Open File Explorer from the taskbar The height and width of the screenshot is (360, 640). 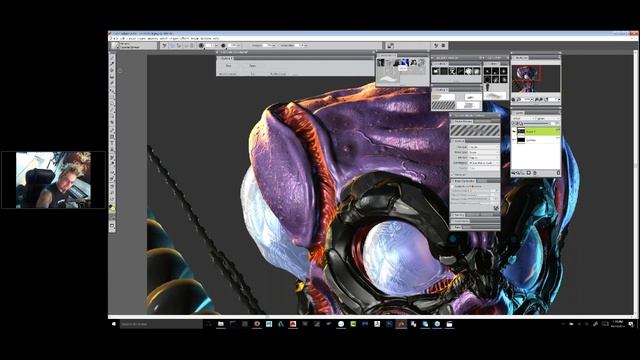[221, 324]
